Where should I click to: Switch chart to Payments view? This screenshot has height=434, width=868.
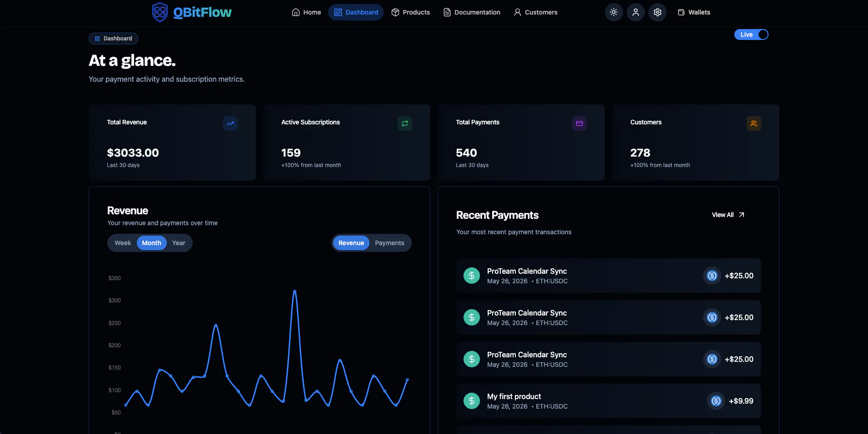tap(389, 243)
